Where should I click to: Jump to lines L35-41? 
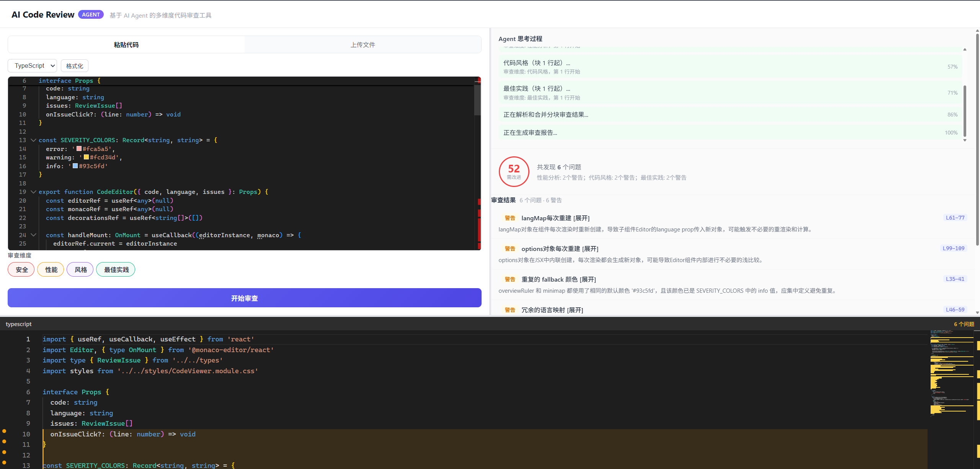(955, 279)
